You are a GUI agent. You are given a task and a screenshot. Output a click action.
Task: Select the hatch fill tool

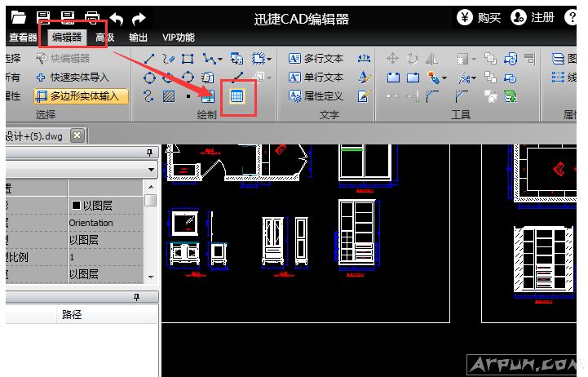168,96
